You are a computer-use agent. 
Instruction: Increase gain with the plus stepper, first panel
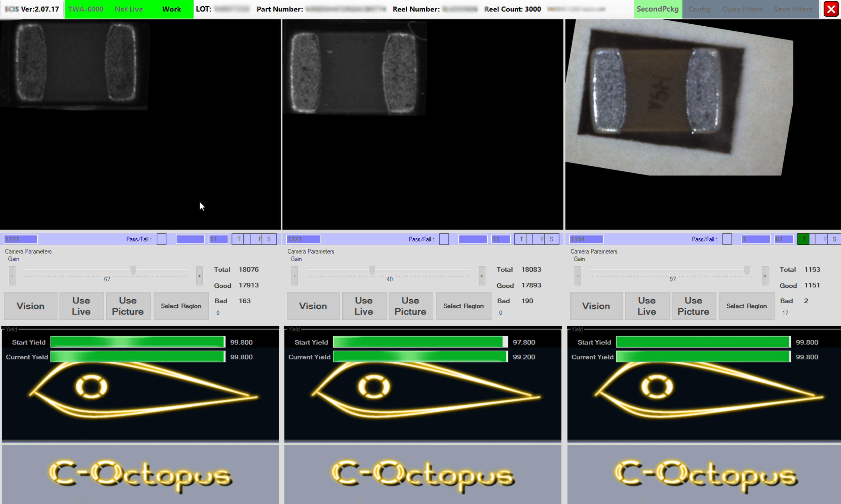(x=199, y=275)
